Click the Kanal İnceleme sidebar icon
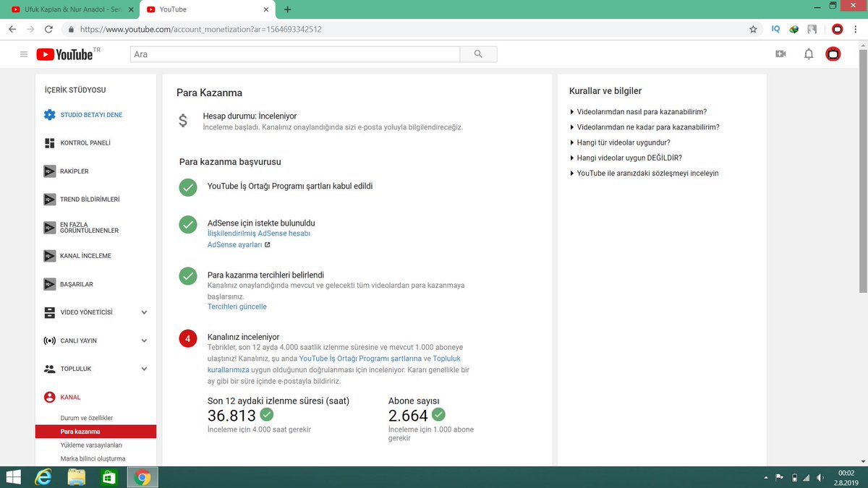 pos(49,256)
